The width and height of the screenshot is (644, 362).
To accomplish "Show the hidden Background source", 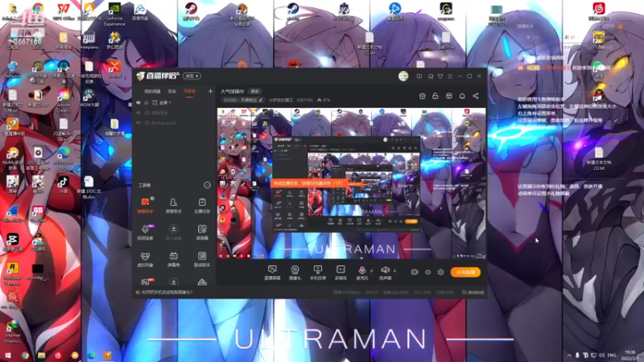I will (138, 123).
